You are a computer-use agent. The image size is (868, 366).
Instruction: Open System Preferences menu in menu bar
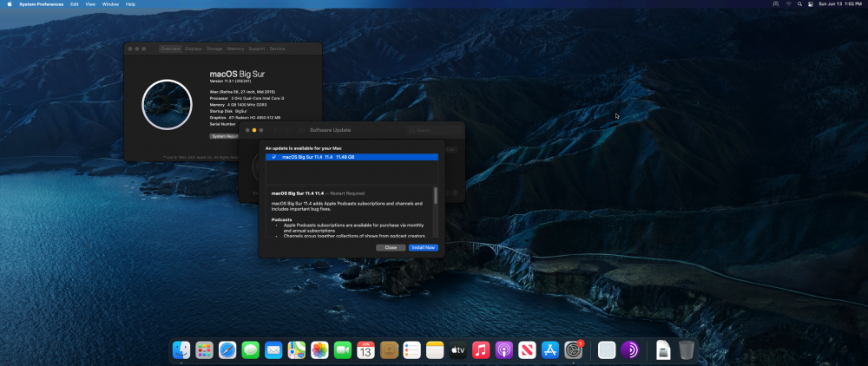[x=41, y=3]
